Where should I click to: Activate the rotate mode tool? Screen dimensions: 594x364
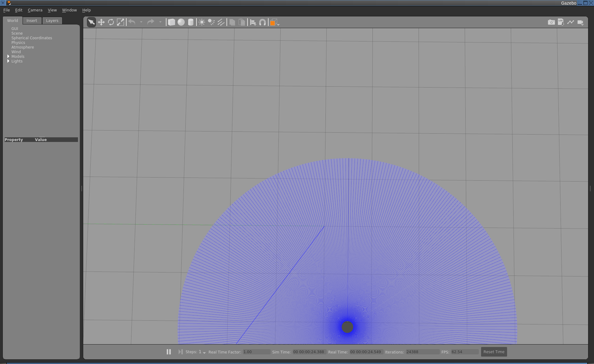[x=111, y=22]
